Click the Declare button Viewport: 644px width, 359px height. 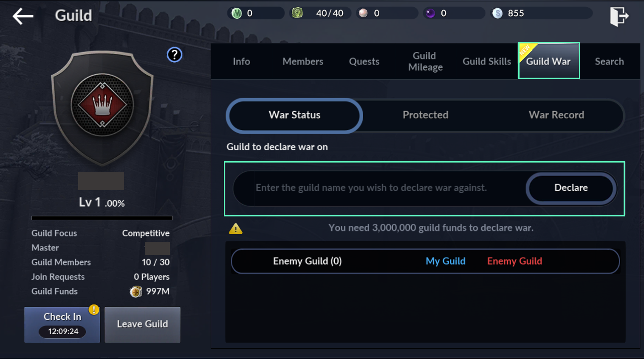point(571,188)
